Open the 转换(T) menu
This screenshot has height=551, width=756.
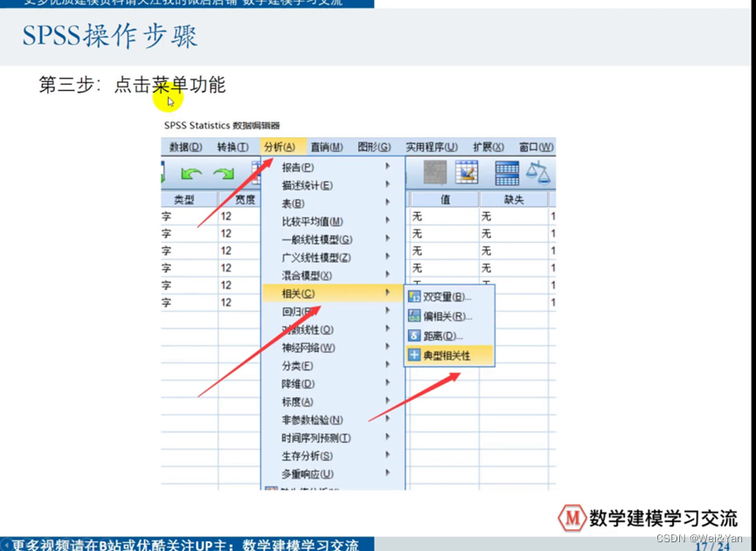point(232,147)
